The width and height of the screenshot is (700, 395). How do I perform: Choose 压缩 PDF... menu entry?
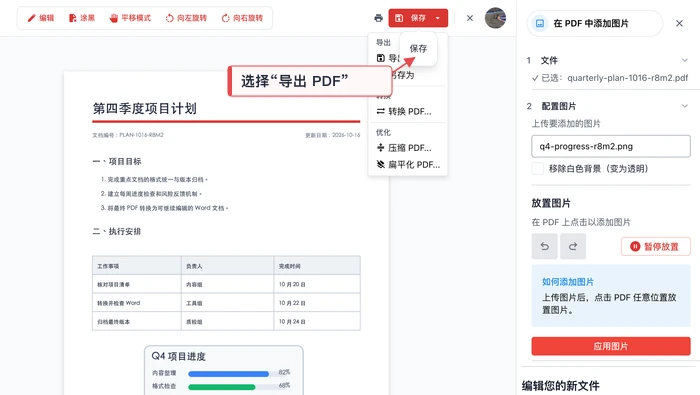(x=404, y=148)
